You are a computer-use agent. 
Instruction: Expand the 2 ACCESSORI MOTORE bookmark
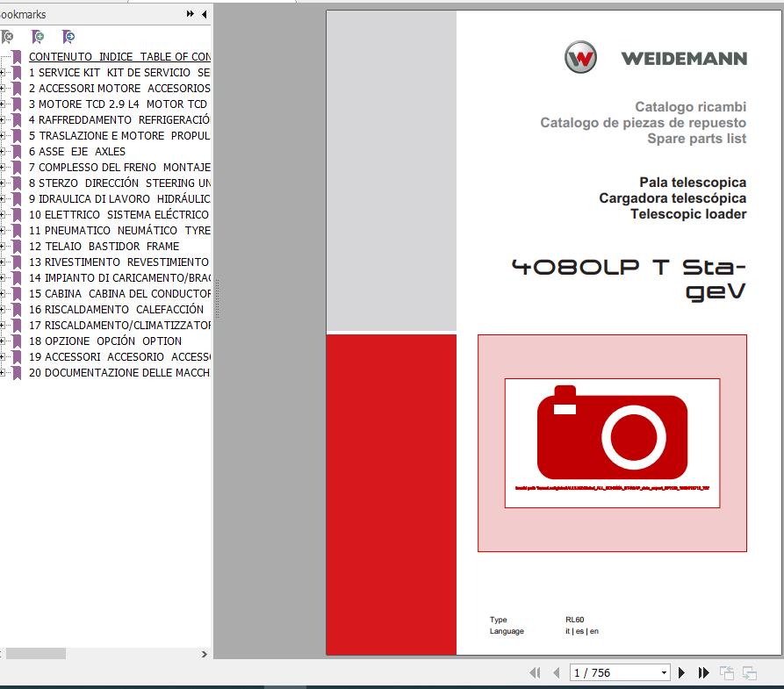[x=2, y=88]
